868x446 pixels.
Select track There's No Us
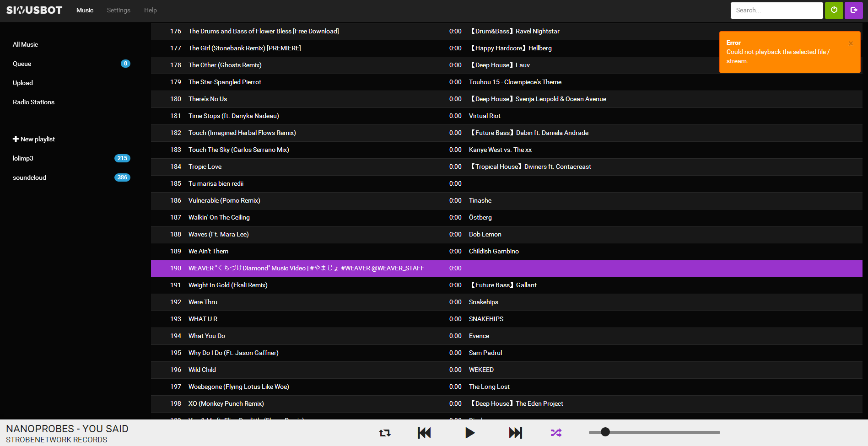click(507, 99)
